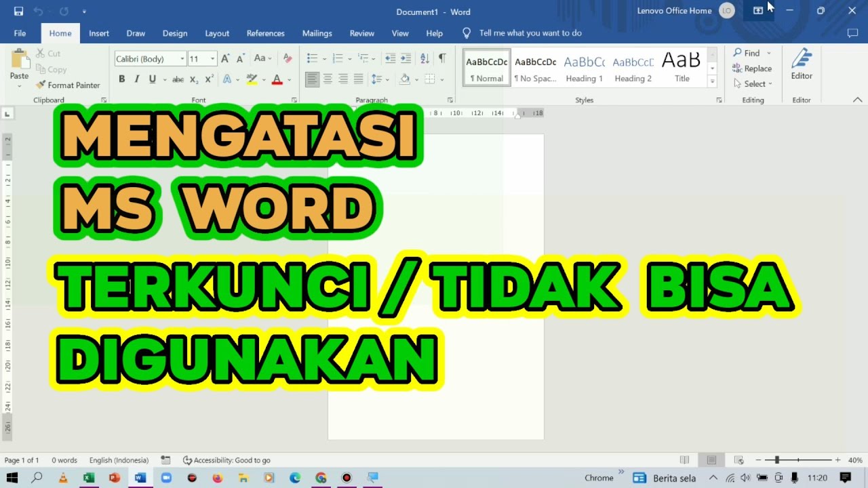Toggle Strikethrough formatting
The height and width of the screenshot is (488, 868).
click(x=178, y=79)
